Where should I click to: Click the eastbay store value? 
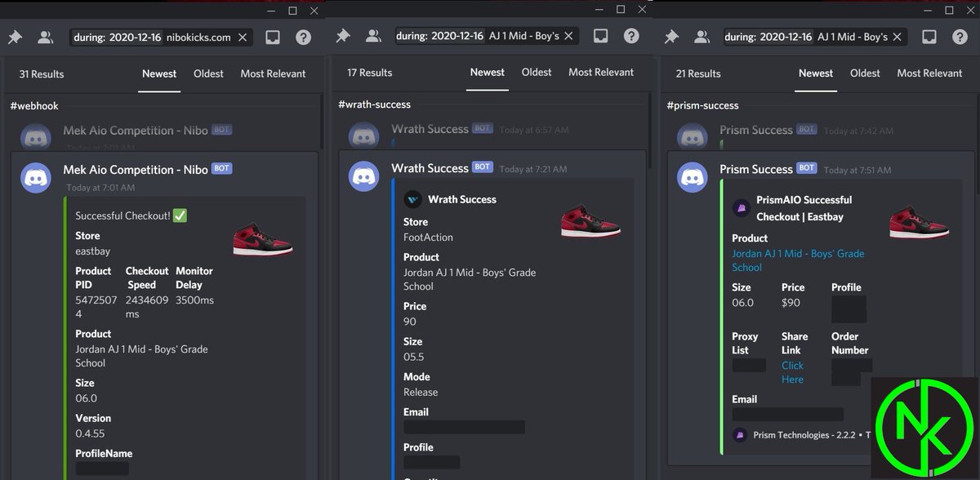pos(93,251)
